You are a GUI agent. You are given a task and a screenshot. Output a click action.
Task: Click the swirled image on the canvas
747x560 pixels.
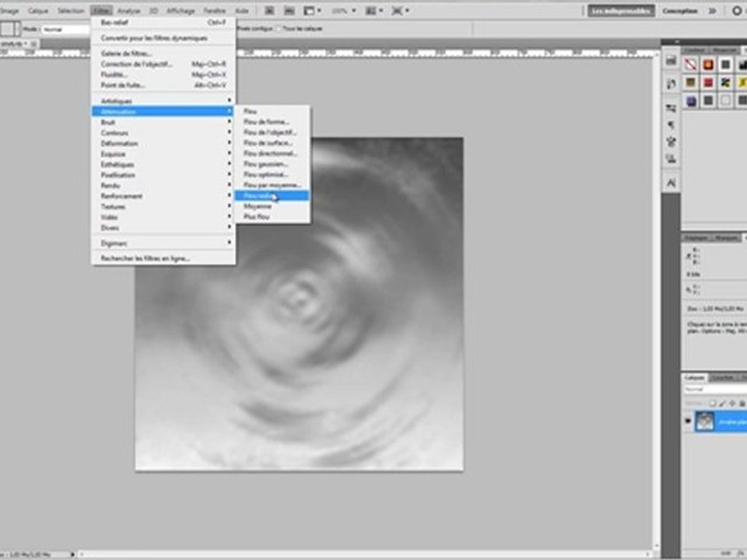tap(299, 304)
